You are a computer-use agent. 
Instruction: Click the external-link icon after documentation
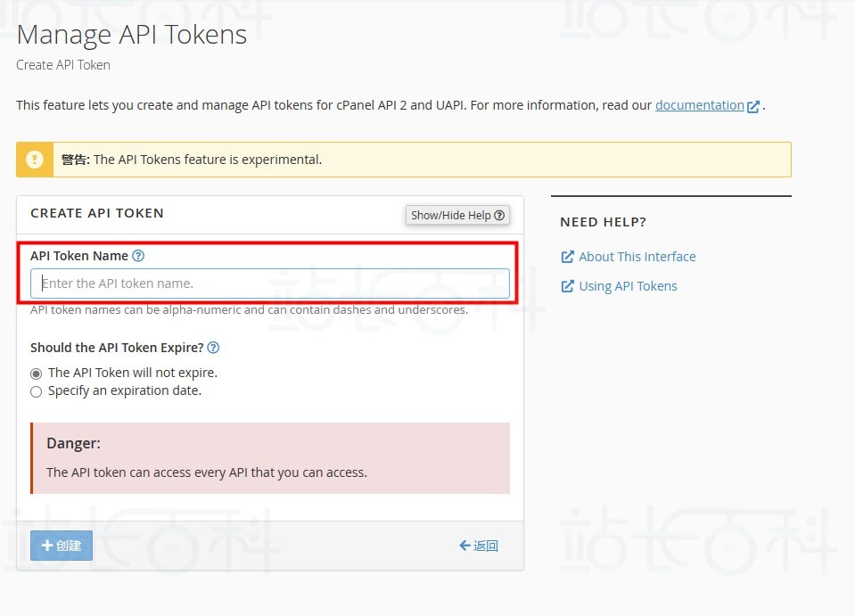tap(753, 106)
